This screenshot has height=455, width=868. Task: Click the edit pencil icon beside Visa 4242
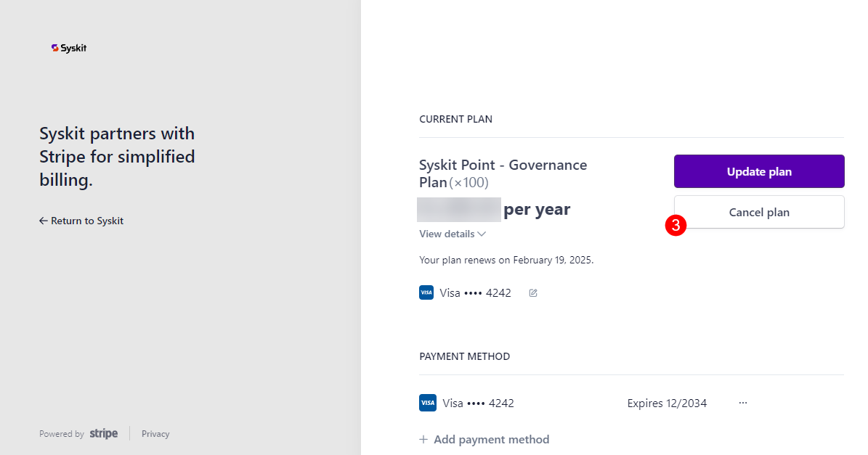tap(532, 292)
